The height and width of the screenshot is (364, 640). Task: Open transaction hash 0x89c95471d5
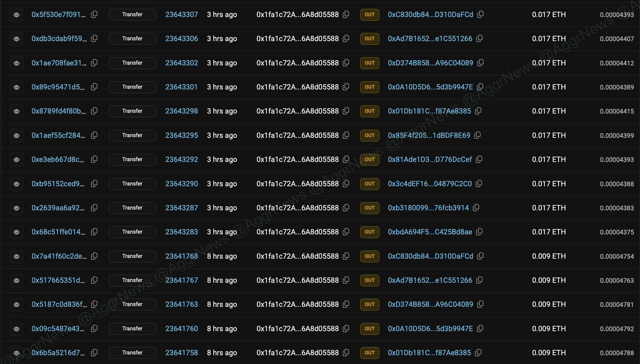click(58, 87)
